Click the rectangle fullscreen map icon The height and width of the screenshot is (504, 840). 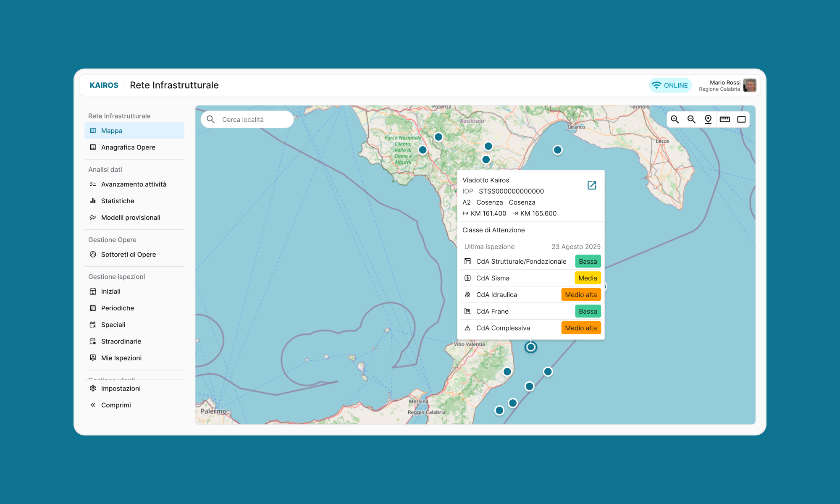click(741, 119)
